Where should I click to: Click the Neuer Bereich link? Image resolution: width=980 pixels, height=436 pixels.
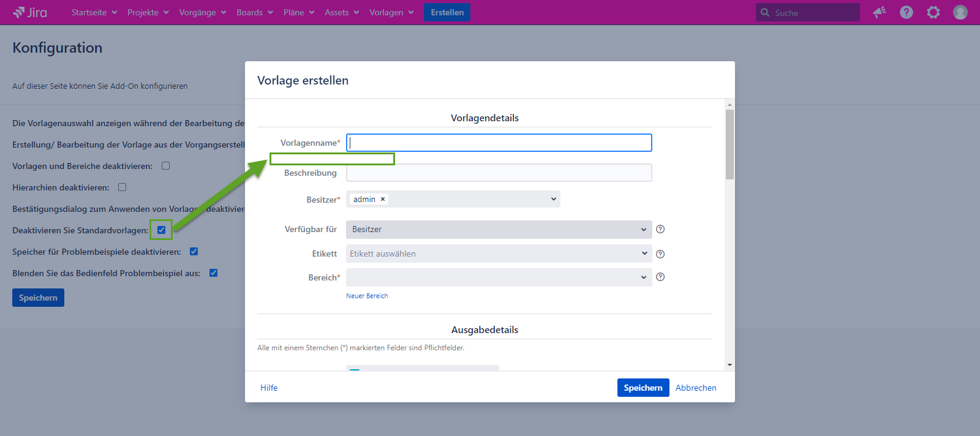pyautogui.click(x=367, y=296)
